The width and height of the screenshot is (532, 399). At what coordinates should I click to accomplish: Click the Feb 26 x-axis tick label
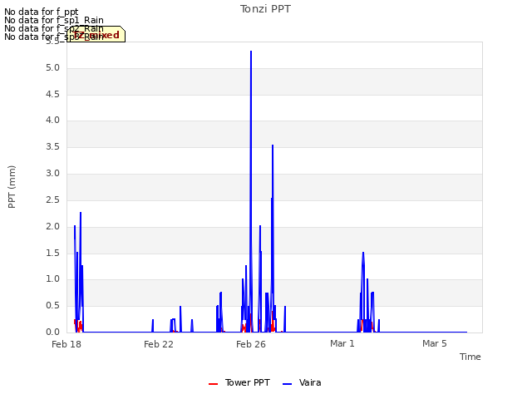click(x=251, y=344)
